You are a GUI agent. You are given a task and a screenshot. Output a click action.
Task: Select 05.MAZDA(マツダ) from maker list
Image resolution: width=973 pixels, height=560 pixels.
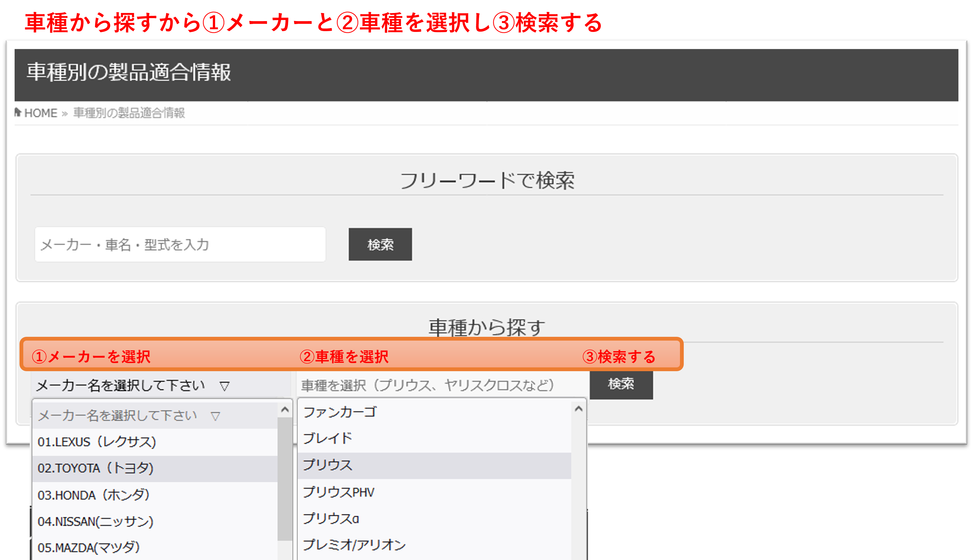(155, 548)
